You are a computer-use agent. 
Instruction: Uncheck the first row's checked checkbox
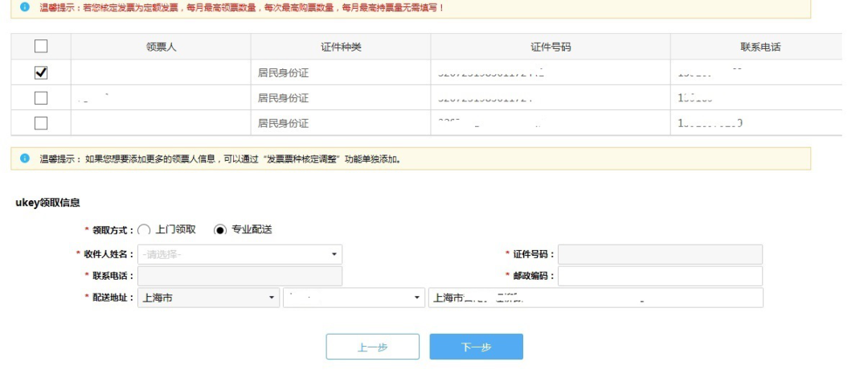point(41,72)
